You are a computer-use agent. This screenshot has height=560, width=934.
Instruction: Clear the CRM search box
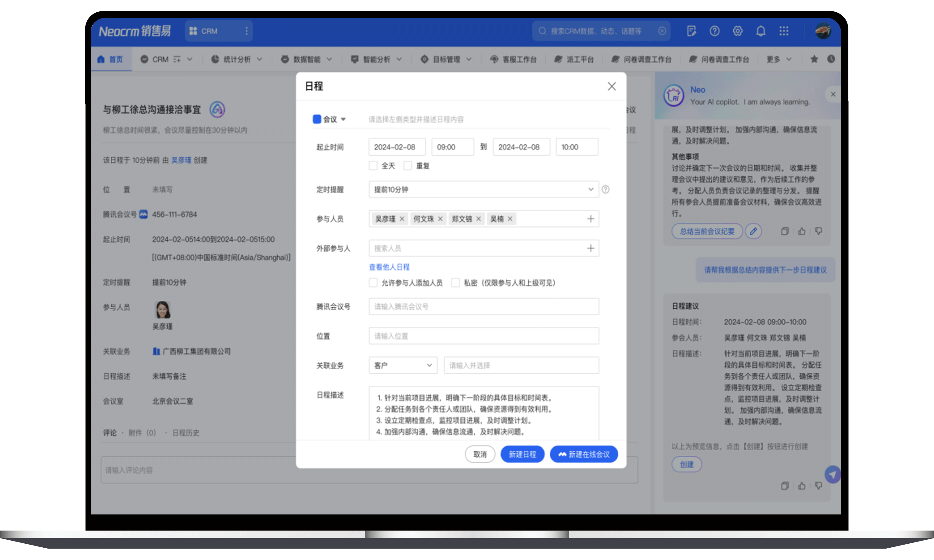click(x=662, y=31)
